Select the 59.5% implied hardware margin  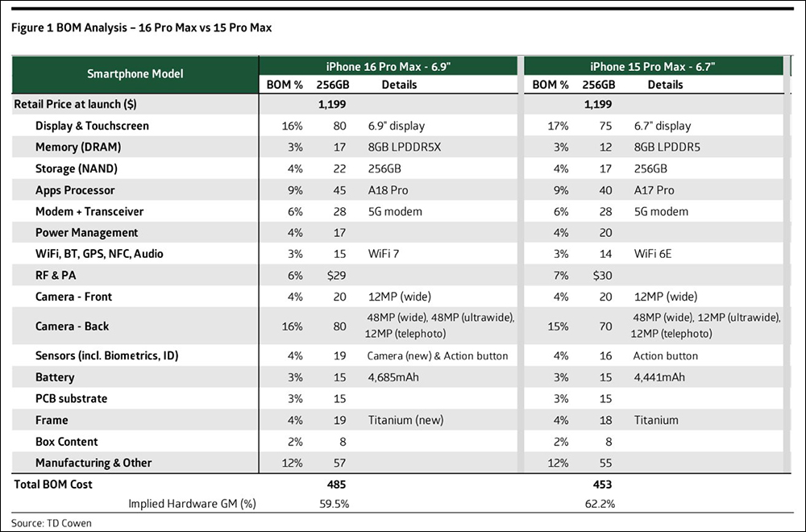pyautogui.click(x=334, y=504)
